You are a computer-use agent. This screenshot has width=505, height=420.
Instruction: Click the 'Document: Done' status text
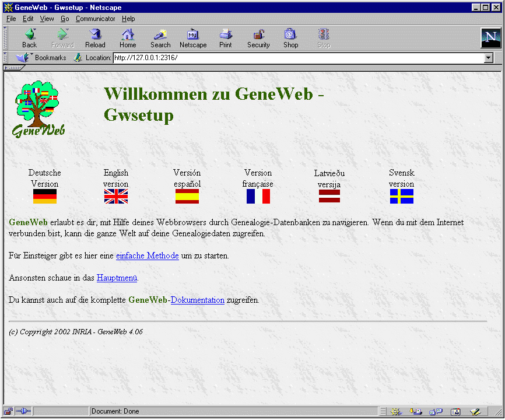pyautogui.click(x=115, y=411)
